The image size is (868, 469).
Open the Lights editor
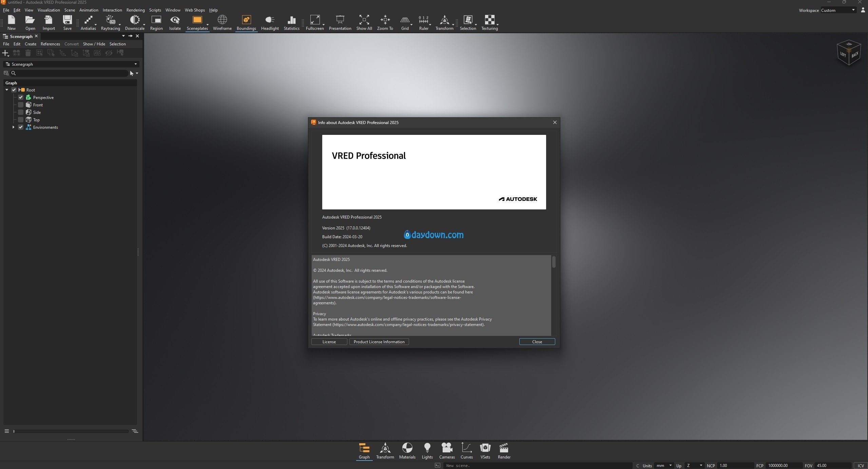point(427,451)
